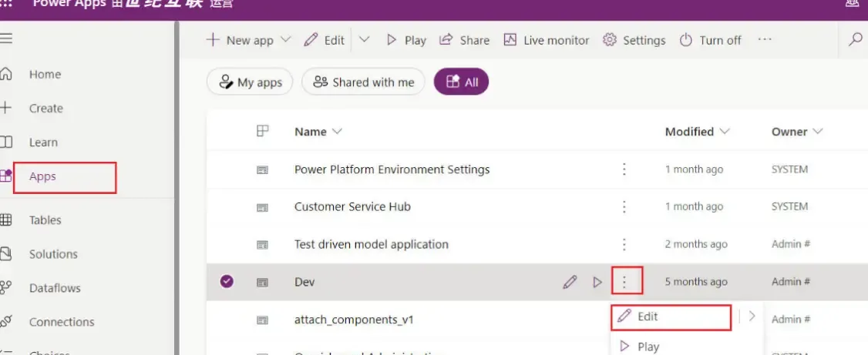This screenshot has width=868, height=355.
Task: Open Dataflows in sidebar
Action: coord(55,288)
